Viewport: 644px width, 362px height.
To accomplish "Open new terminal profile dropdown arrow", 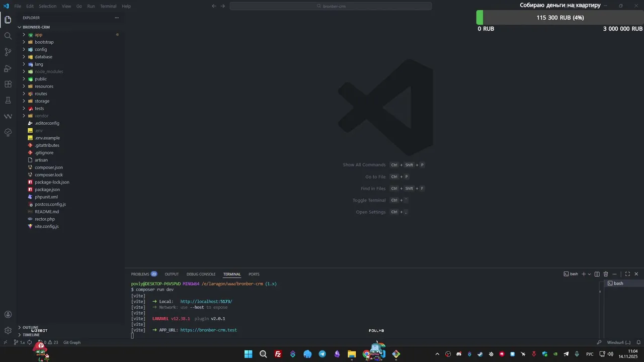I will 589,274.
